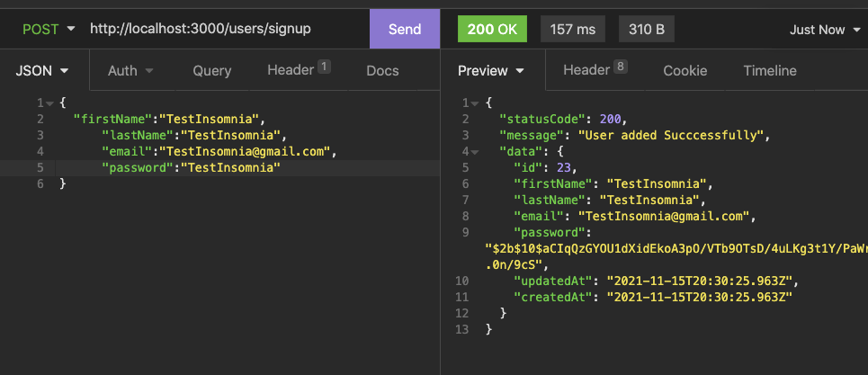The width and height of the screenshot is (868, 375).
Task: Click the "statusCode" key in response
Action: pyautogui.click(x=542, y=119)
